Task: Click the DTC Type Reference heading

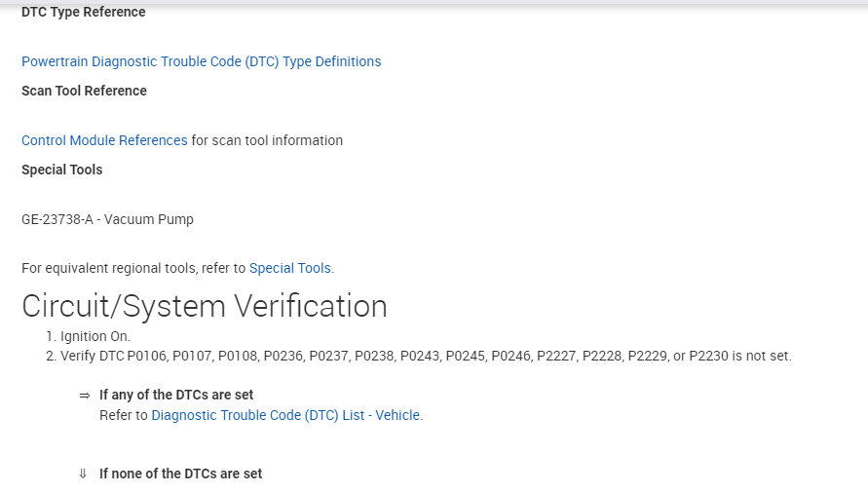Action: click(84, 13)
